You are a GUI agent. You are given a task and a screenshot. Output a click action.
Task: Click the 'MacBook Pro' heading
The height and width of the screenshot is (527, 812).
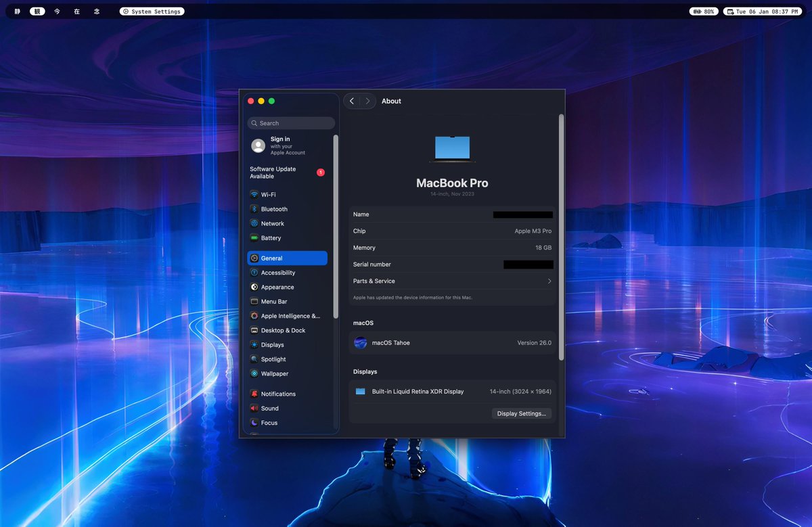point(452,183)
